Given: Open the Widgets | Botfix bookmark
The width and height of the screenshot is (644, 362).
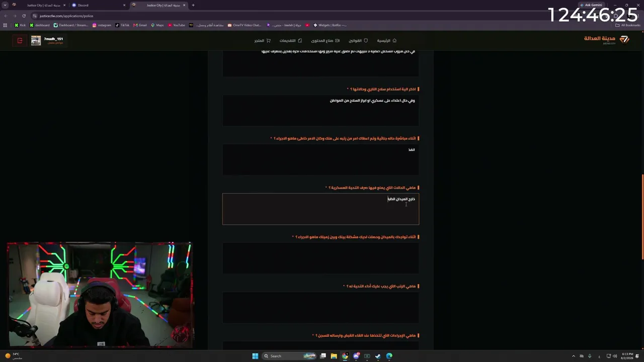Looking at the screenshot, I should (330, 25).
